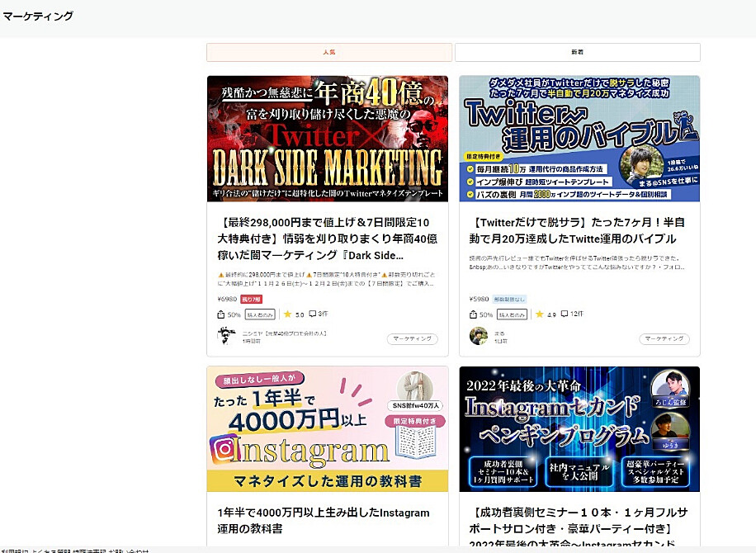Open the 闇マーケティング Dark Side article title

tap(328, 239)
